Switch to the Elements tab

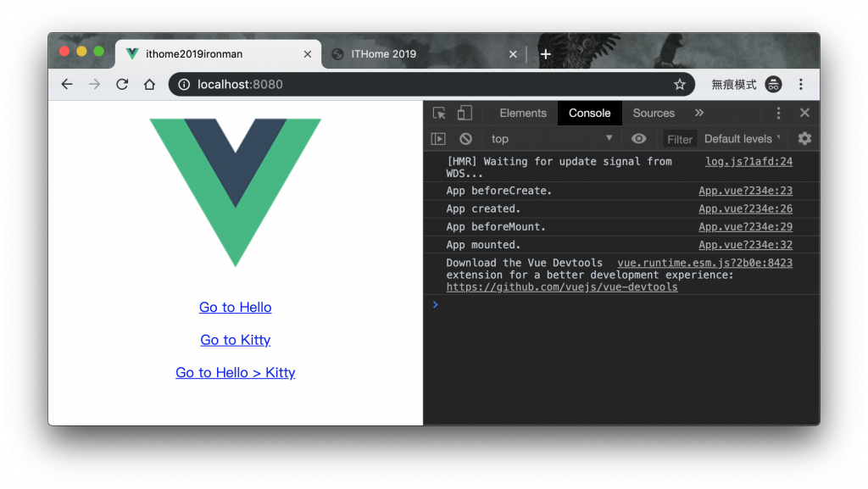point(522,113)
